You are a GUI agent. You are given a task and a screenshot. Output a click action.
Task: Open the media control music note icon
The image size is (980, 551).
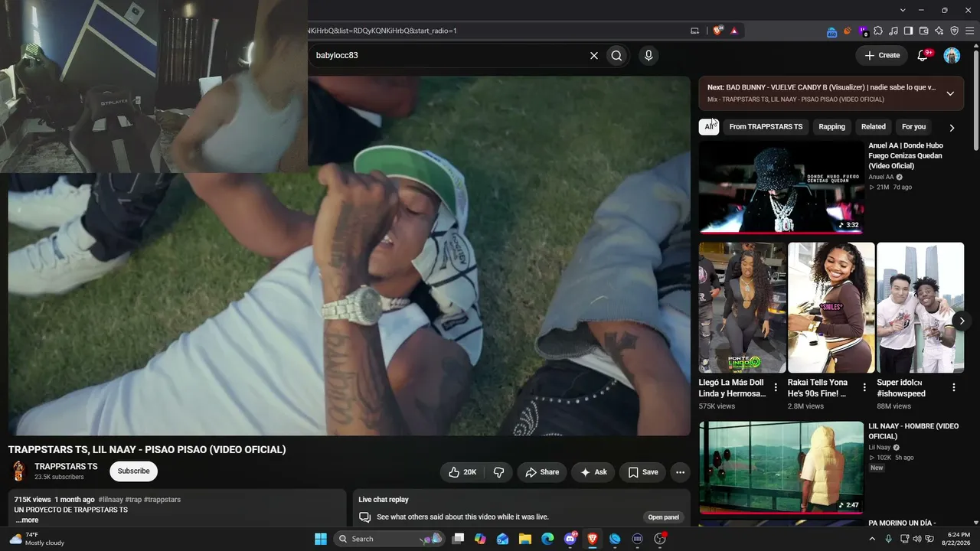tap(893, 31)
